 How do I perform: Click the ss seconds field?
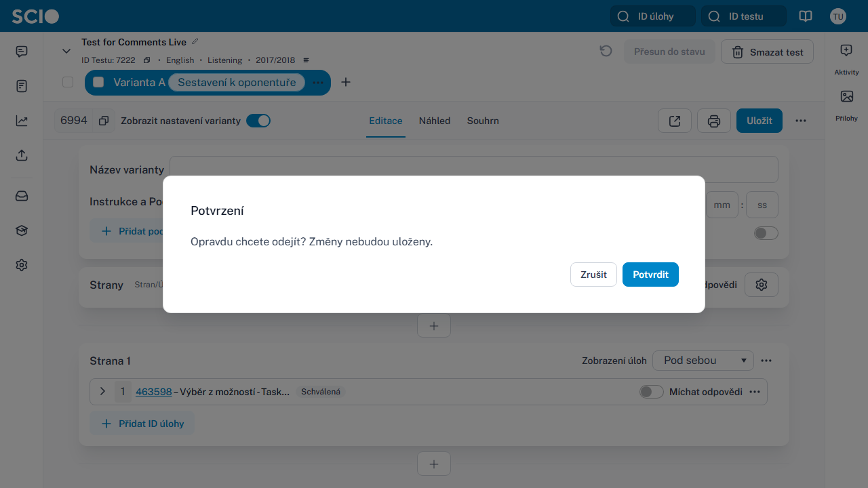(x=762, y=205)
